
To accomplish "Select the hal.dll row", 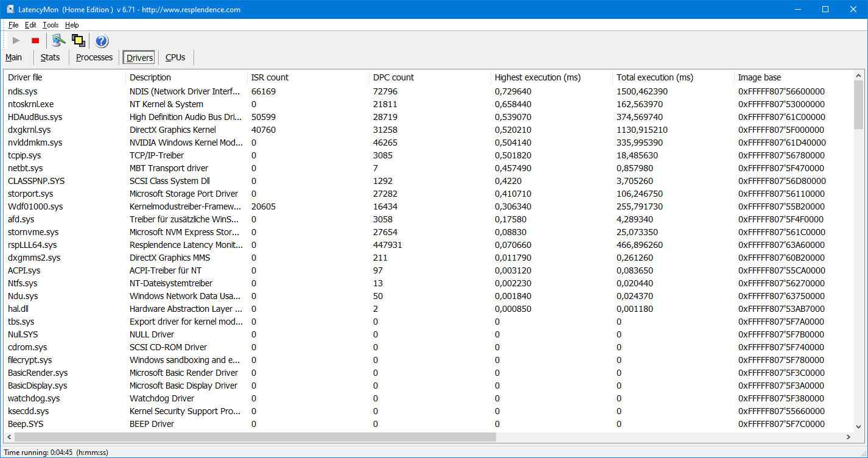I will point(429,309).
